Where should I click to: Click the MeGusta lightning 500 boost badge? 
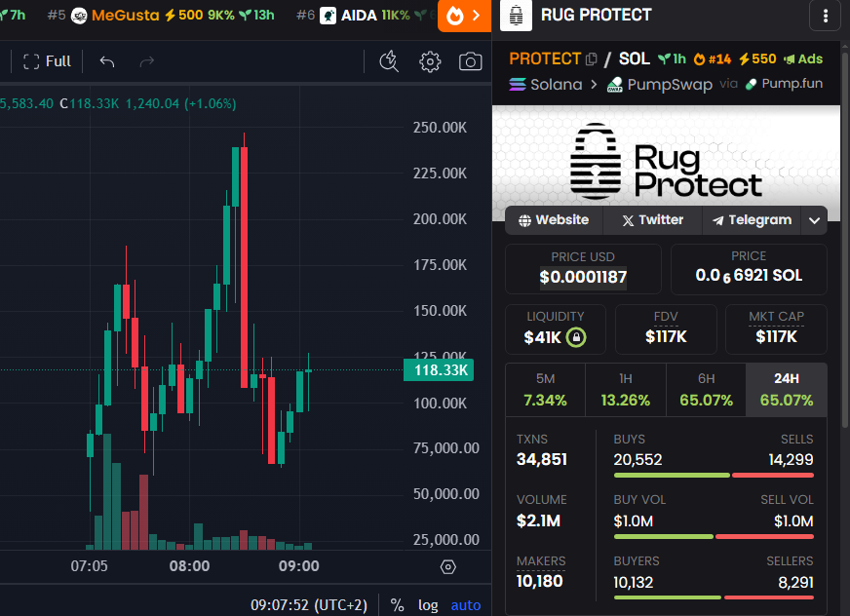[184, 16]
